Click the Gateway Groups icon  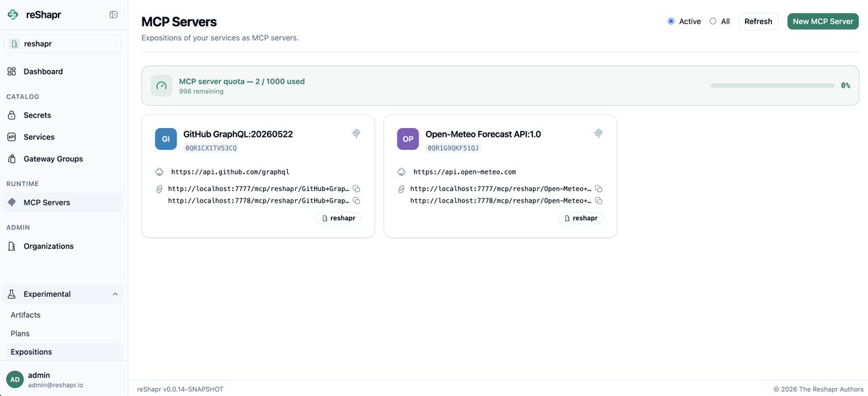coord(12,159)
